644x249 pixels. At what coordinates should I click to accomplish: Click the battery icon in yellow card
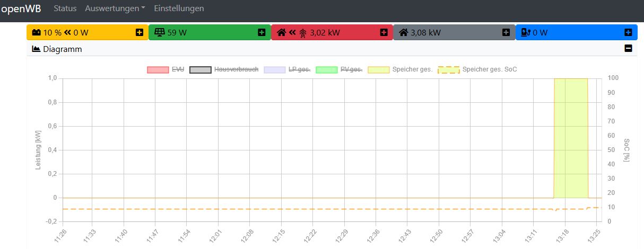[x=36, y=32]
